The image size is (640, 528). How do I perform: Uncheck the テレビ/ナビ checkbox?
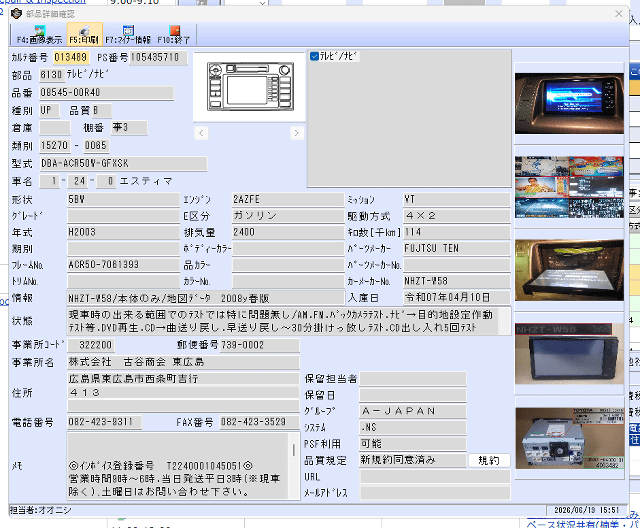click(314, 56)
